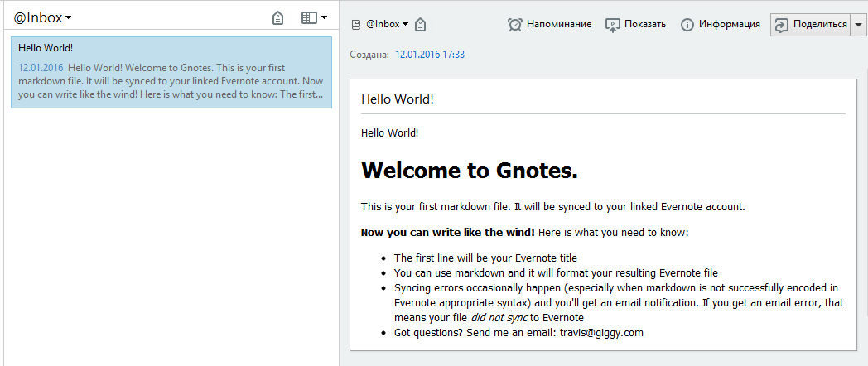Click the tag icon in note list header
Image resolution: width=868 pixels, height=366 pixels.
278,18
